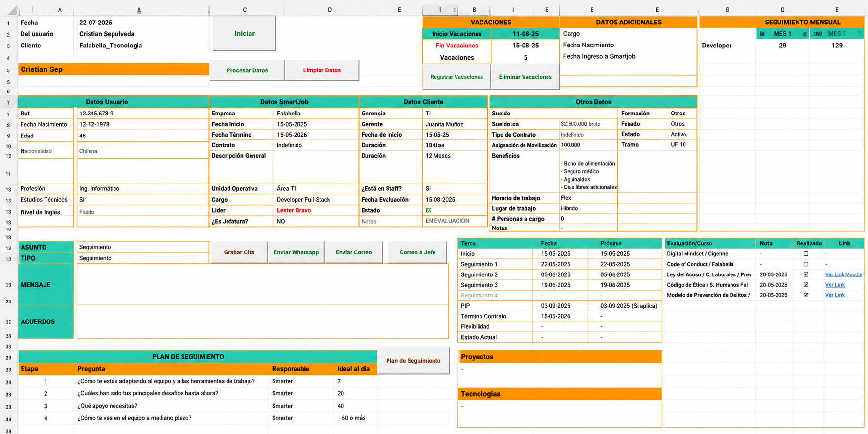Select the Hibrido workplace cell
The width and height of the screenshot is (868, 434).
[x=589, y=208]
